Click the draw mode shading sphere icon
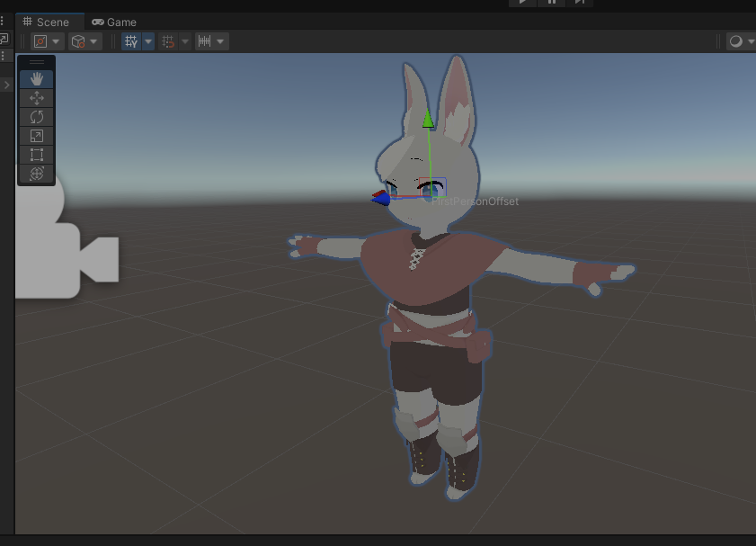The height and width of the screenshot is (546, 756). coord(735,41)
